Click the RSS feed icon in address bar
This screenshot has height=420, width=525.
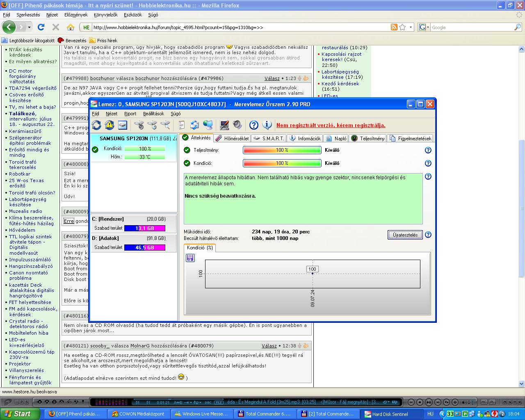click(x=394, y=27)
